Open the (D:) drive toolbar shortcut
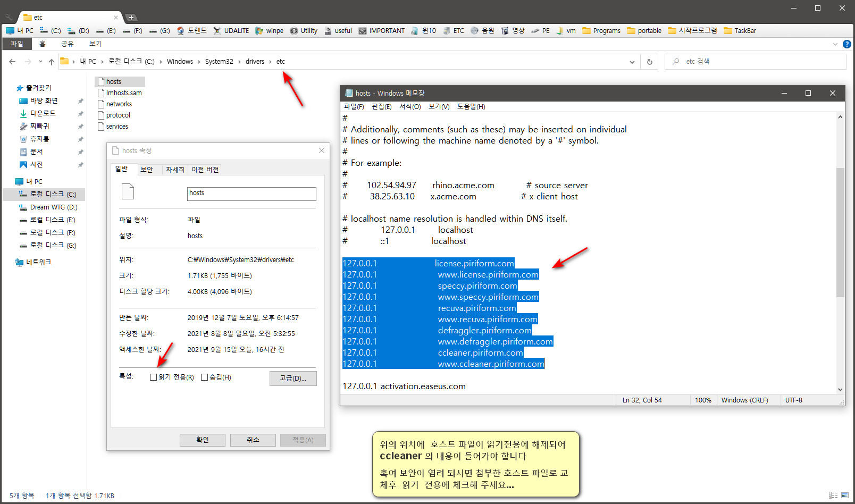The height and width of the screenshot is (504, 855). tap(78, 31)
